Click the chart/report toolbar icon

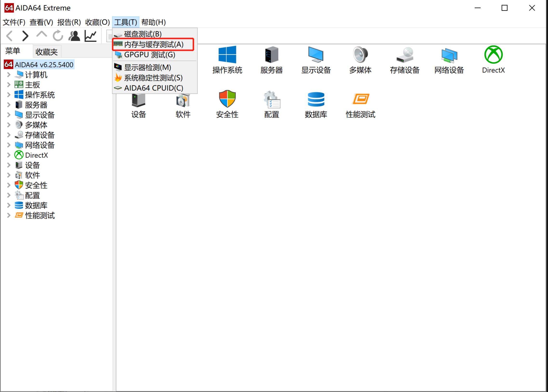[x=90, y=35]
